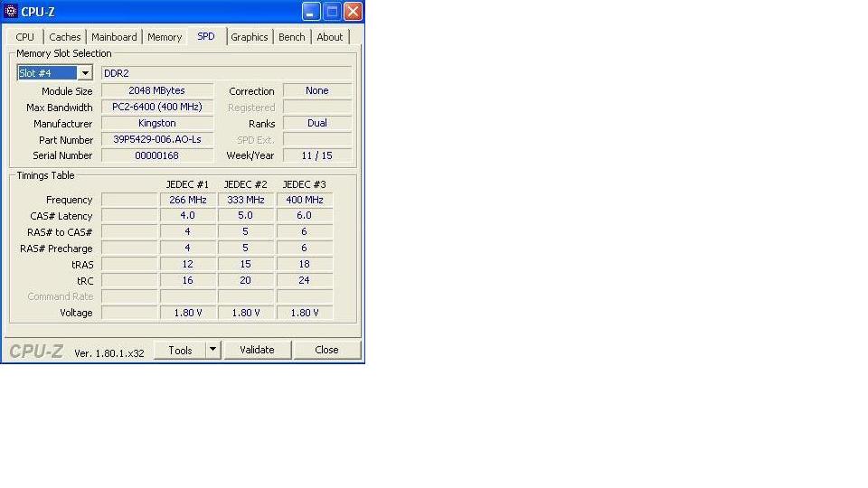Close the CPU-Z window with X
Image resolution: width=868 pixels, height=488 pixels.
[x=353, y=12]
